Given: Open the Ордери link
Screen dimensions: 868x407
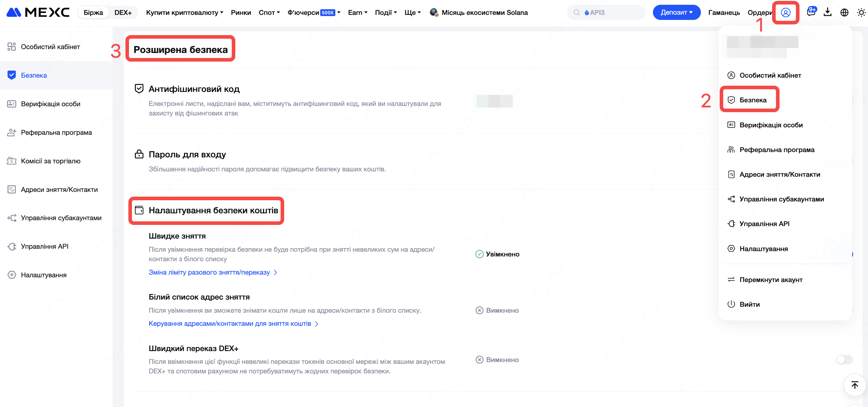Looking at the screenshot, I should click(760, 12).
